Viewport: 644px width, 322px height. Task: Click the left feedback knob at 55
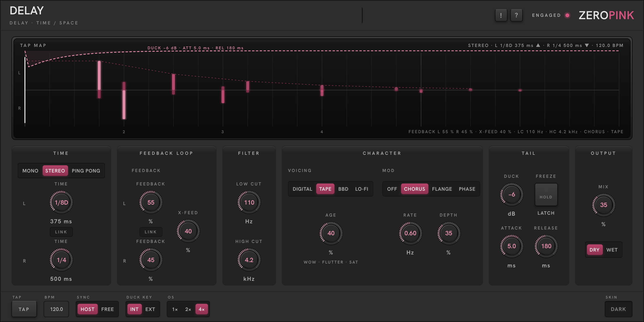click(151, 202)
